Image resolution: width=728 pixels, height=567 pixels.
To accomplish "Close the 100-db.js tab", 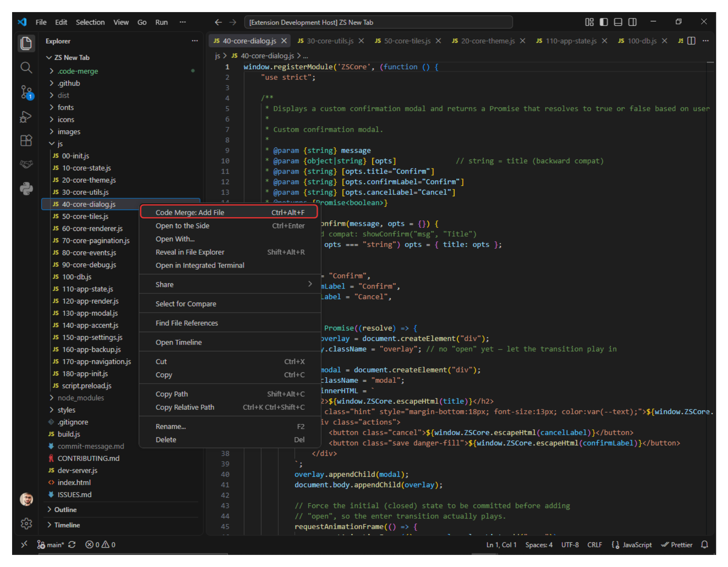I will click(665, 41).
